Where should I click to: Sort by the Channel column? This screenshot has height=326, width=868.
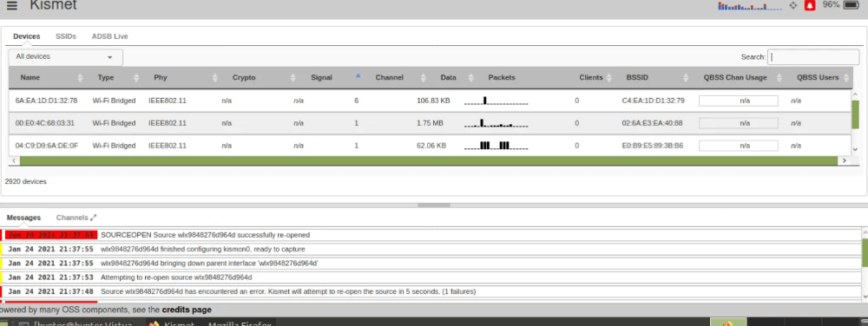click(389, 78)
